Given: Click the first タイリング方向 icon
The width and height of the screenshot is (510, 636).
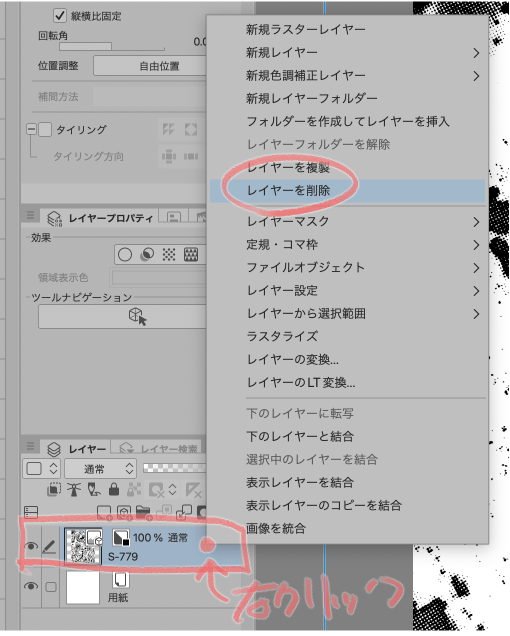Looking at the screenshot, I should [x=168, y=156].
